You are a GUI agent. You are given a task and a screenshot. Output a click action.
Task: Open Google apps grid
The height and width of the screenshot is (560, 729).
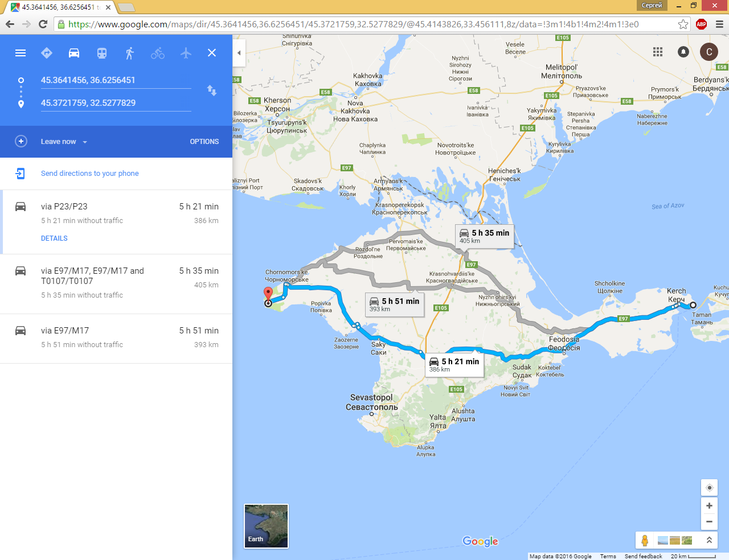click(x=658, y=52)
